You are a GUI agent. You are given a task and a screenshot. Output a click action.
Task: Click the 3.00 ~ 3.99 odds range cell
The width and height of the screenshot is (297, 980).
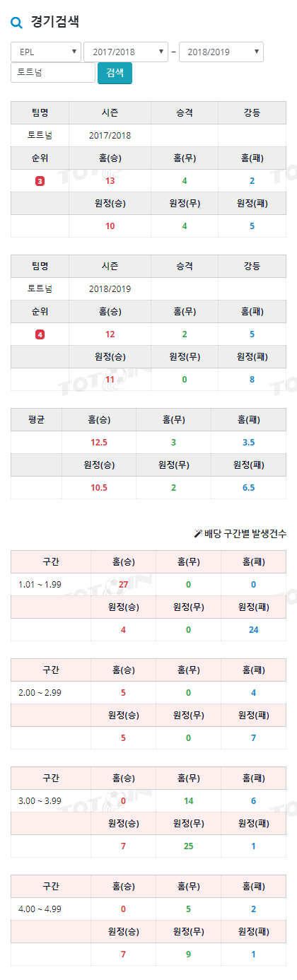tap(51, 800)
